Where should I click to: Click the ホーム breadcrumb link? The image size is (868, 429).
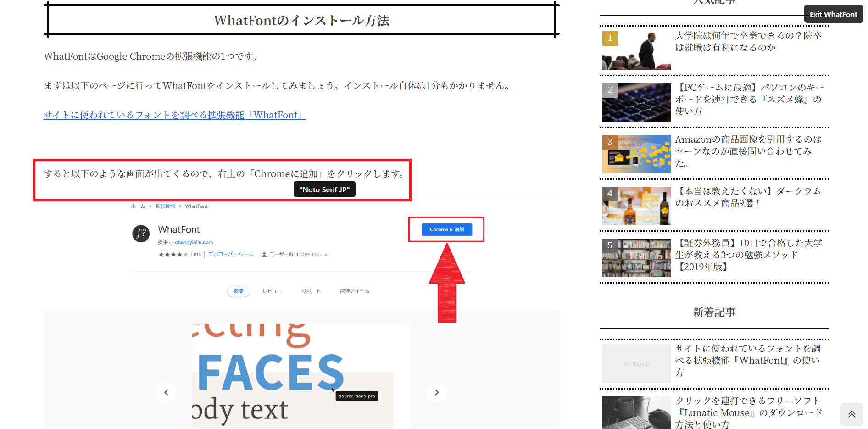(x=138, y=206)
